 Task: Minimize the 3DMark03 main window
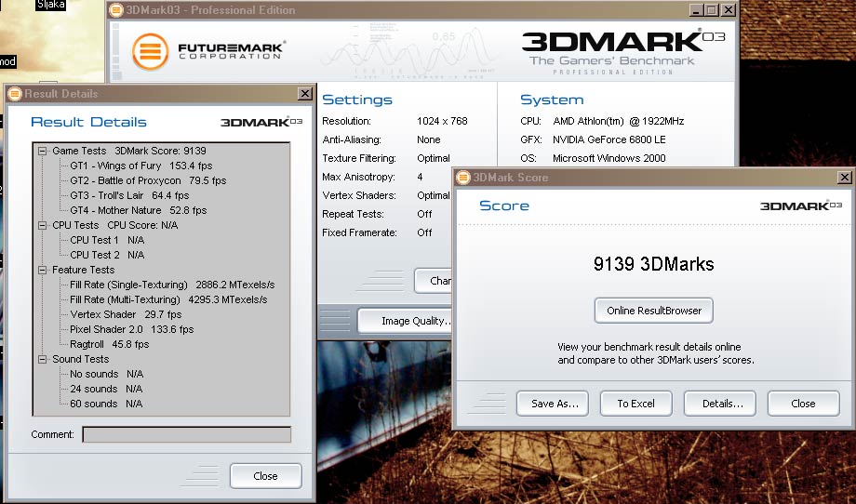697,10
